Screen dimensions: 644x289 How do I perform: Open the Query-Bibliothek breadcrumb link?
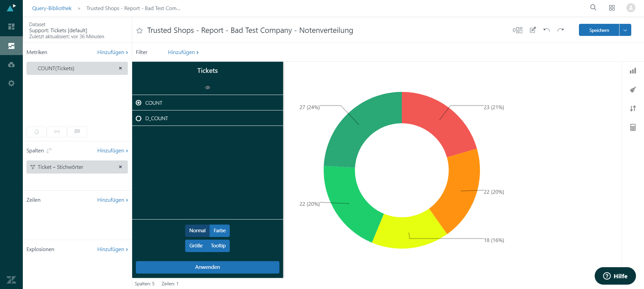[x=52, y=8]
